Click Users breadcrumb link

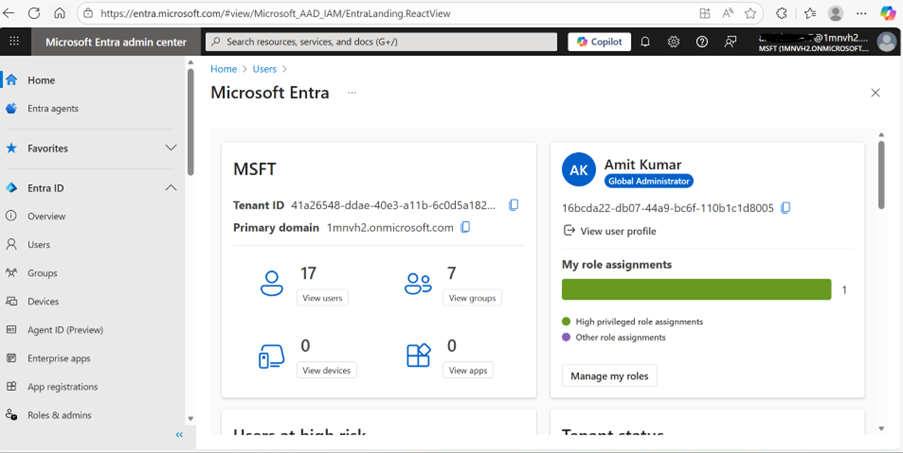(264, 69)
